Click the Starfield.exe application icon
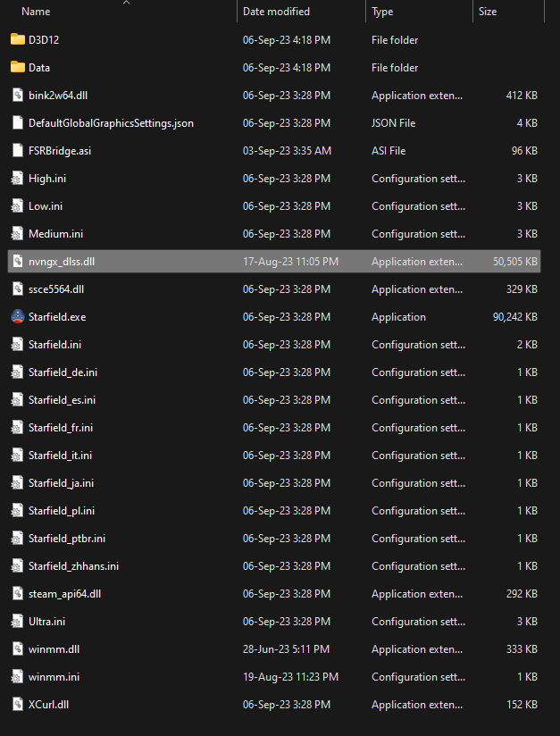 tap(17, 317)
